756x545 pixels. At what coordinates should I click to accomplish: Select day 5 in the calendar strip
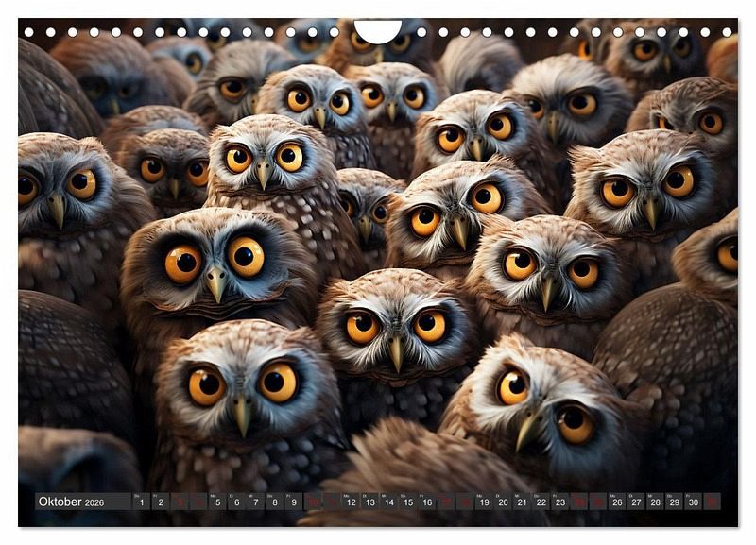217,502
